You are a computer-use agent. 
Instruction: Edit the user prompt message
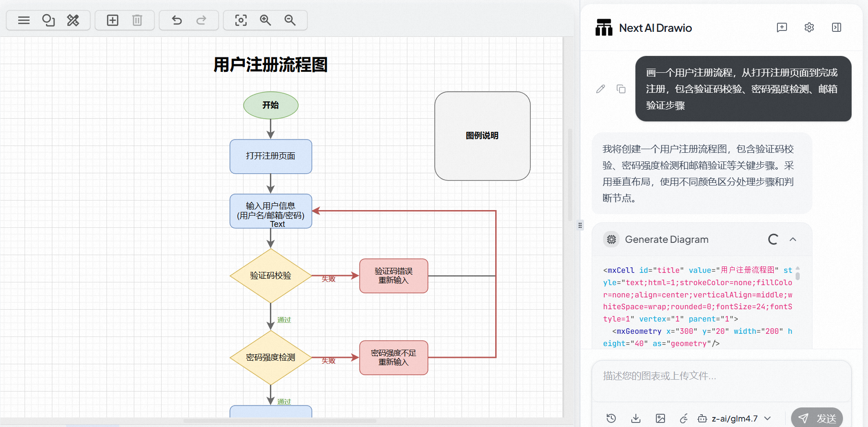pos(600,89)
